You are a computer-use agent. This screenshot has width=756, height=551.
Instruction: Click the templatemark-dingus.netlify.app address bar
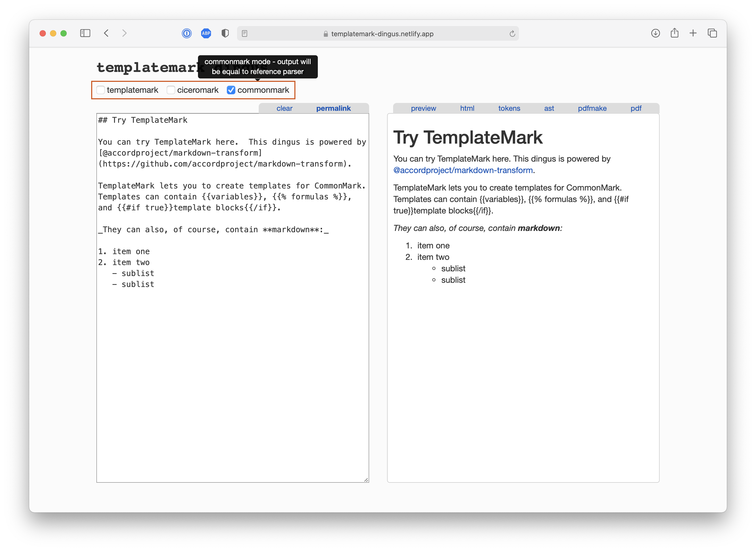point(378,34)
